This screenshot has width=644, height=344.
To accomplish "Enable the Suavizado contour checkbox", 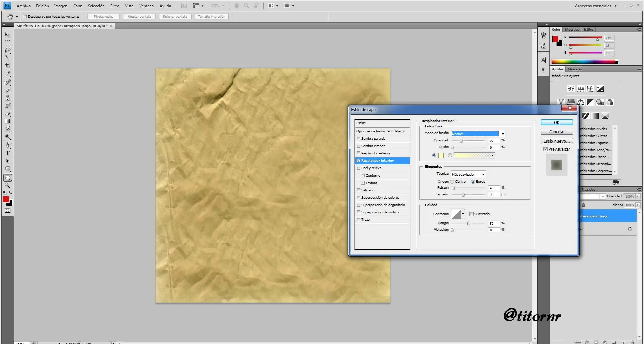I will pos(471,214).
